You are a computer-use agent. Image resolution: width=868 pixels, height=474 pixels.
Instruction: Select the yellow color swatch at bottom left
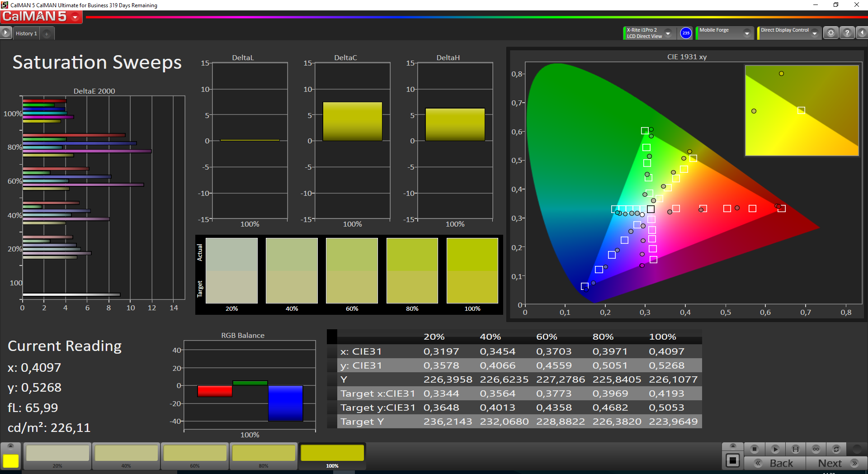pos(10,461)
